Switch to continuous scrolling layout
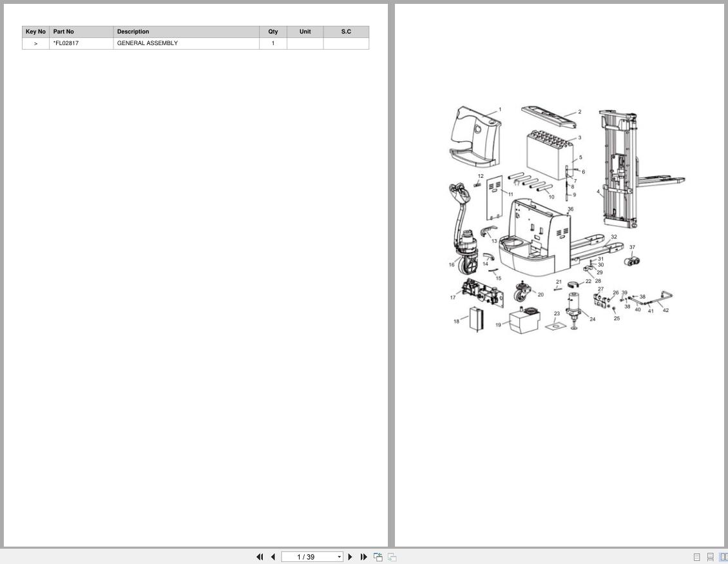This screenshot has height=564, width=728. 710,557
